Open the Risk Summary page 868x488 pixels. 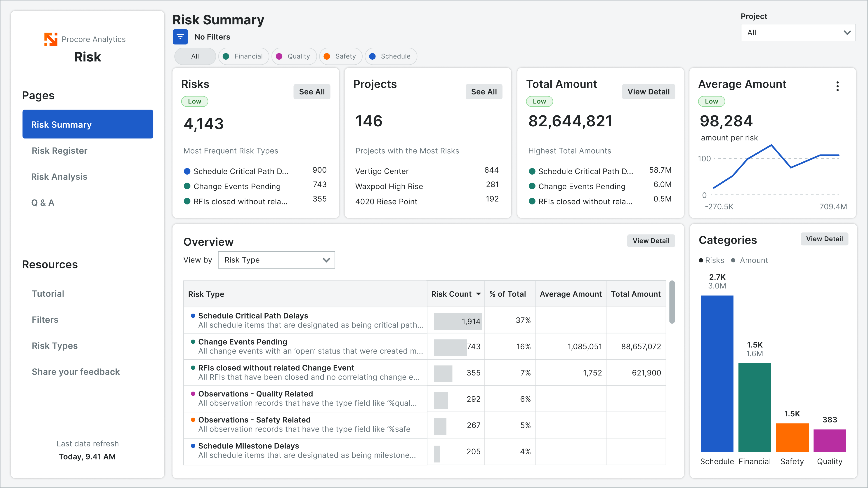point(88,124)
